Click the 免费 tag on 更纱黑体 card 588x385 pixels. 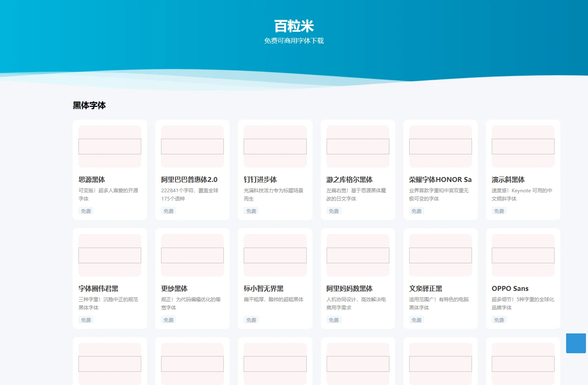pos(168,320)
